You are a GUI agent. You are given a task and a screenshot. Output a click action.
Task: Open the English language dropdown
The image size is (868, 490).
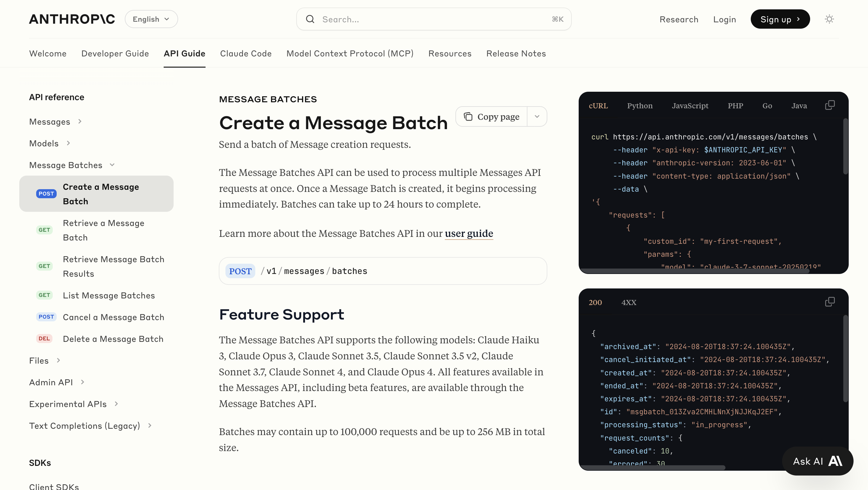click(151, 19)
